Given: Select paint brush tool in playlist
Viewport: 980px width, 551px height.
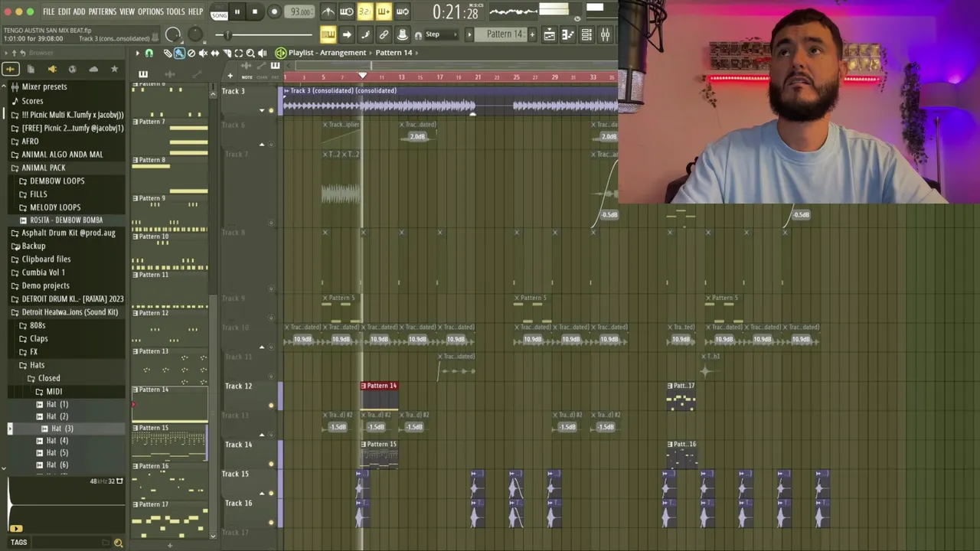Looking at the screenshot, I should pos(178,53).
